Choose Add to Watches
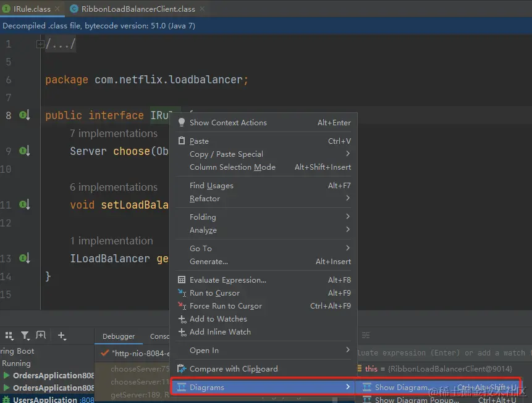Image resolution: width=532 pixels, height=403 pixels. (x=263, y=319)
